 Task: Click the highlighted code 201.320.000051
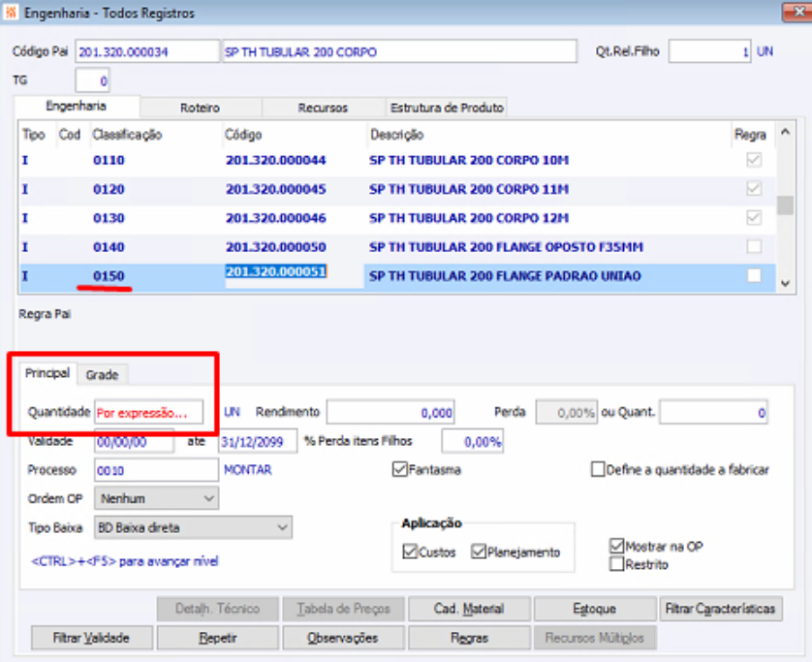point(275,271)
